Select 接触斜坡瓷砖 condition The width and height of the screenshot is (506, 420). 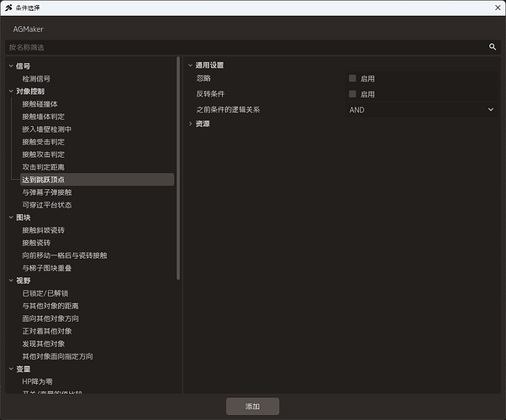click(43, 230)
